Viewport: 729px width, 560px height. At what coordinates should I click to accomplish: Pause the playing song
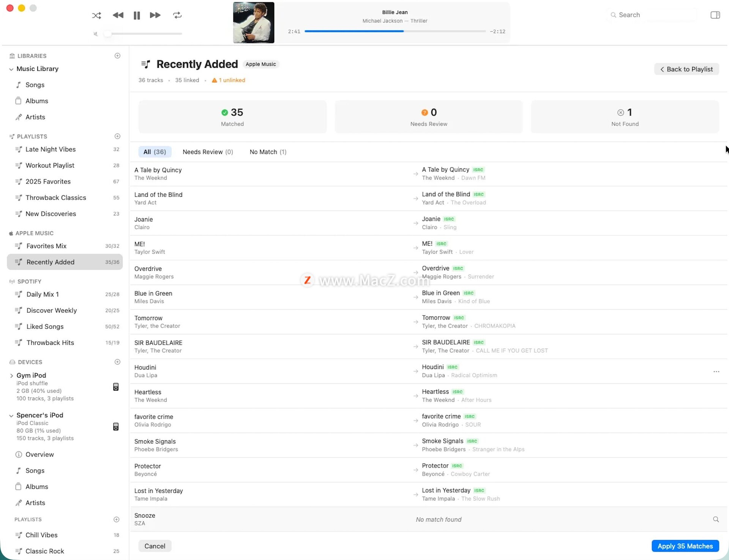pos(137,15)
